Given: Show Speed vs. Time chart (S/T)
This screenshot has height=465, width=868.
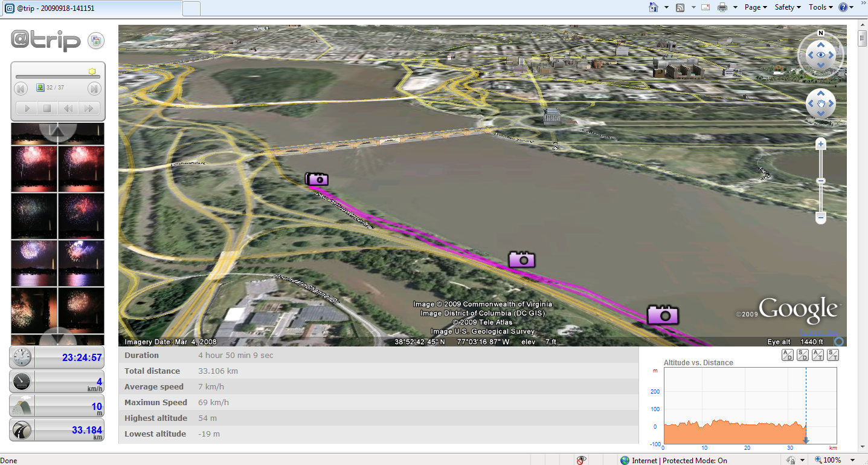Looking at the screenshot, I should (x=833, y=355).
